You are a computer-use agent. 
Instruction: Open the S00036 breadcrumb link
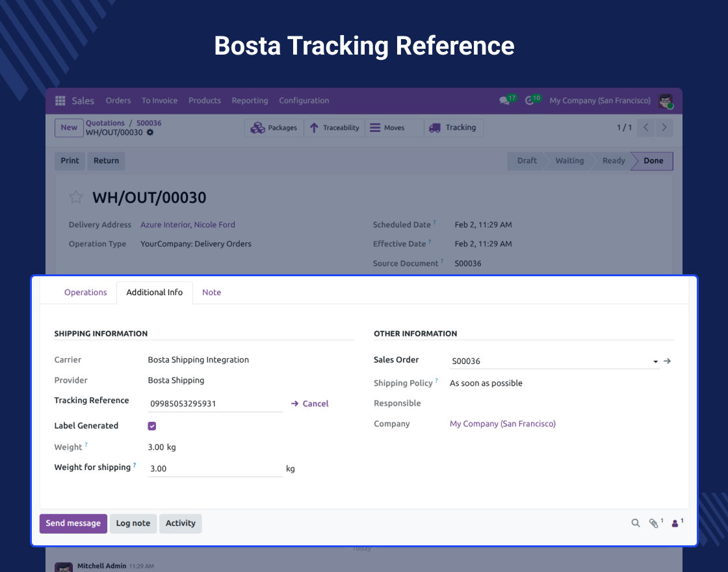[x=149, y=123]
